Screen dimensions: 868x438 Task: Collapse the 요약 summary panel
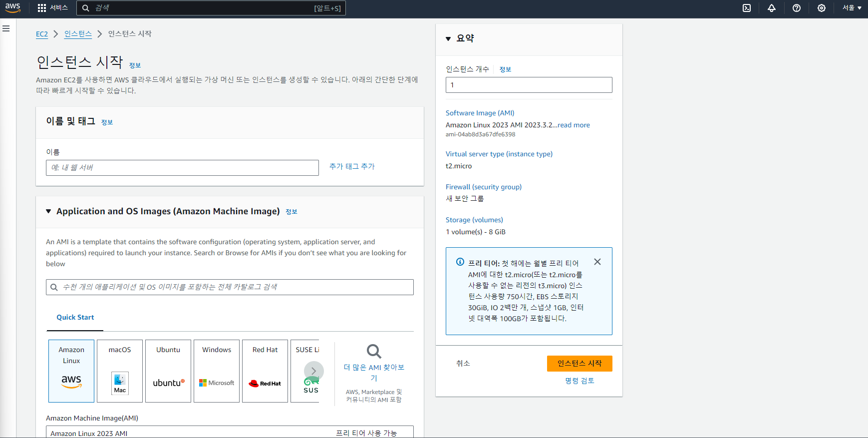click(448, 38)
